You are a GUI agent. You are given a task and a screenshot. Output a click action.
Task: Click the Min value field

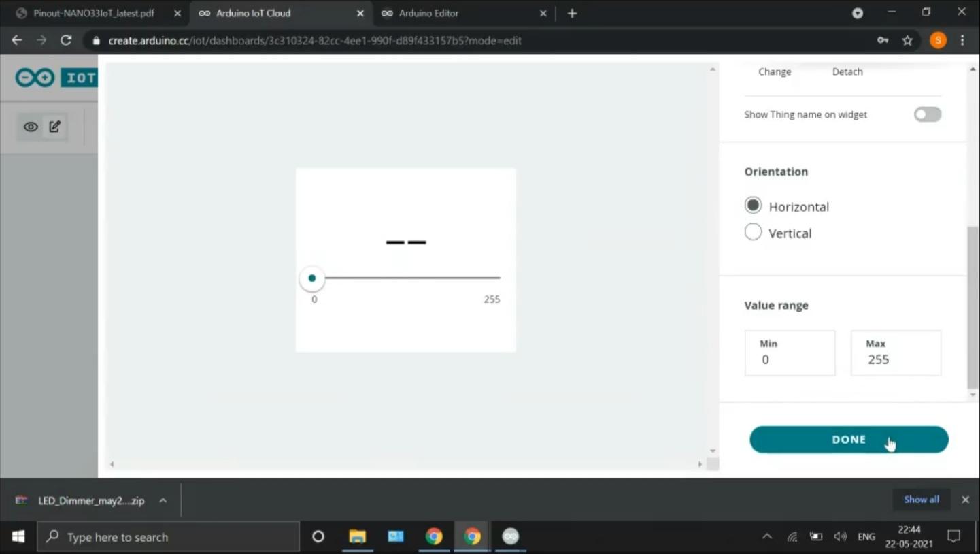790,353
